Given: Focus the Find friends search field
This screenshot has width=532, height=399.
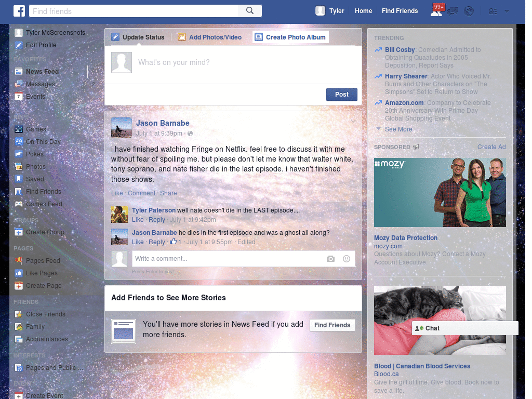Looking at the screenshot, I should tap(134, 11).
